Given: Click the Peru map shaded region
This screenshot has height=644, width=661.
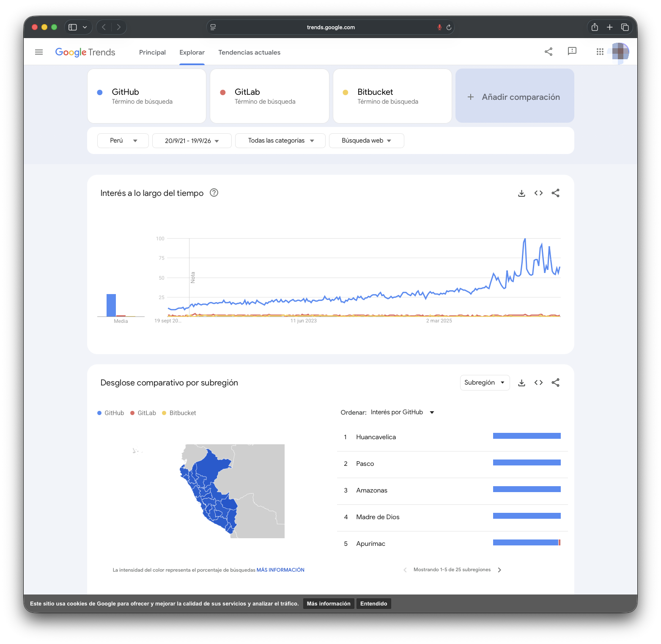Looking at the screenshot, I should [211, 491].
